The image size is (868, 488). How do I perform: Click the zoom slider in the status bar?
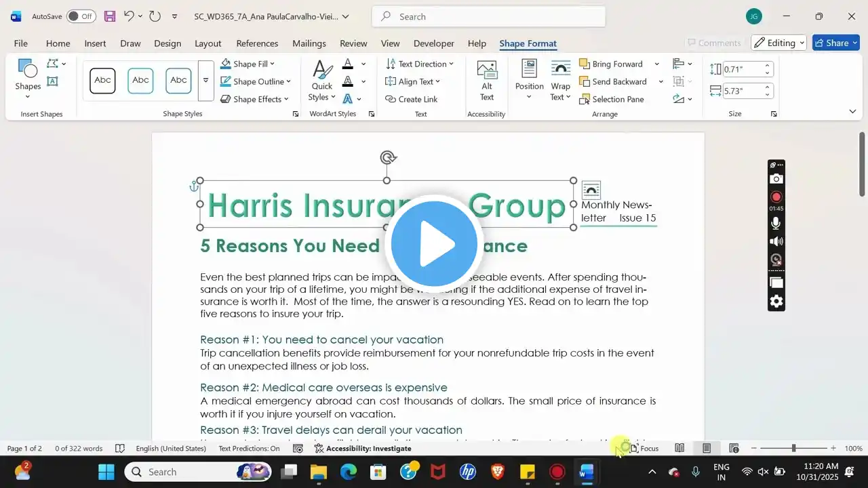793,448
